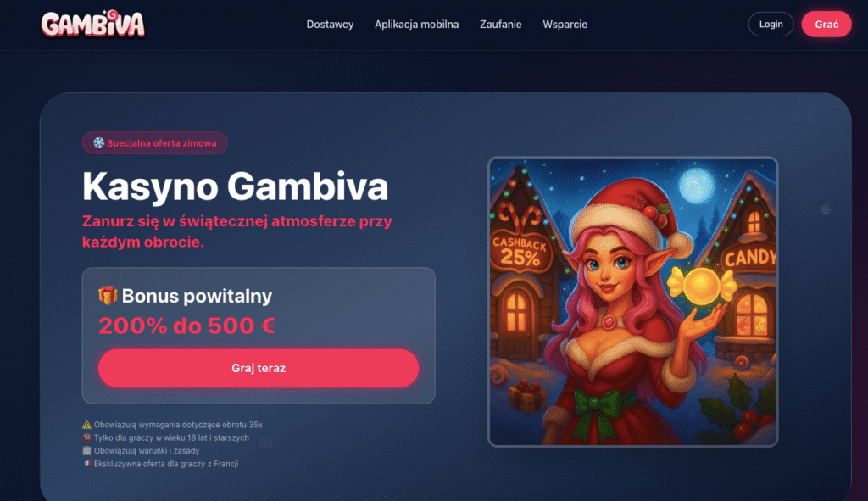The width and height of the screenshot is (868, 501).
Task: Click the faint snowflake decoration right of the elf image
Action: (x=826, y=210)
